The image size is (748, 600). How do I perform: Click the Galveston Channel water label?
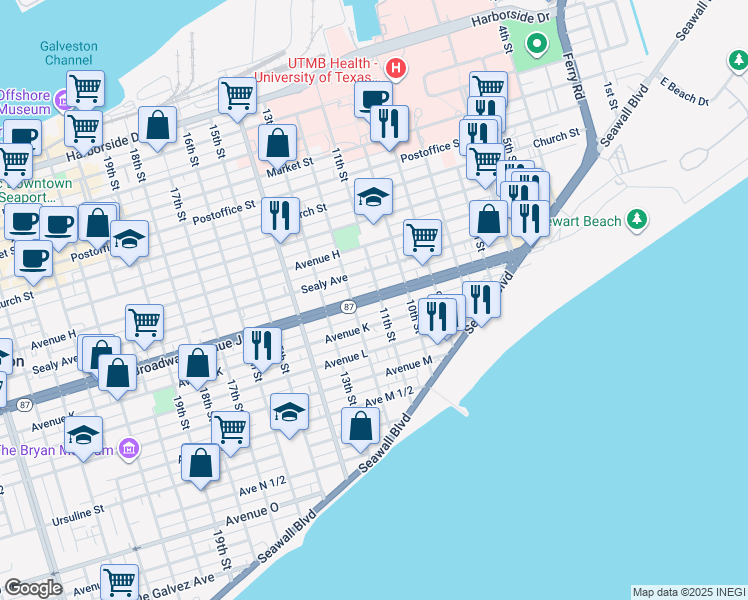[x=69, y=53]
